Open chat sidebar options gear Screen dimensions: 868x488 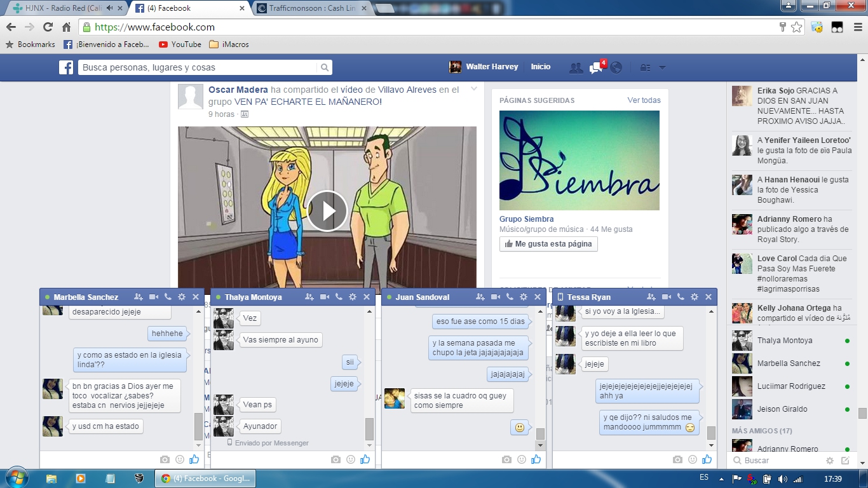[830, 461]
